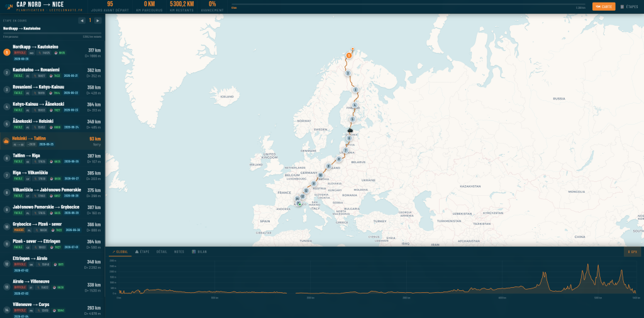
Task: Go to previous stage with left arrow
Action: point(82,20)
